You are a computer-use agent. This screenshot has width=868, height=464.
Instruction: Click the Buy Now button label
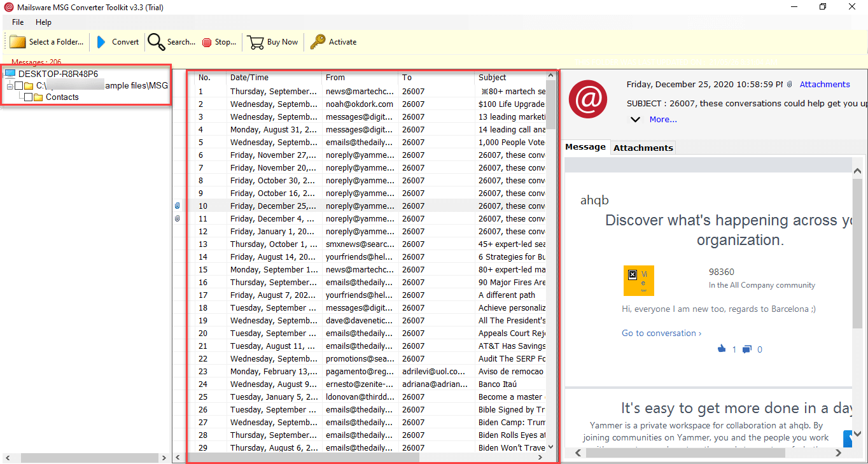(283, 42)
